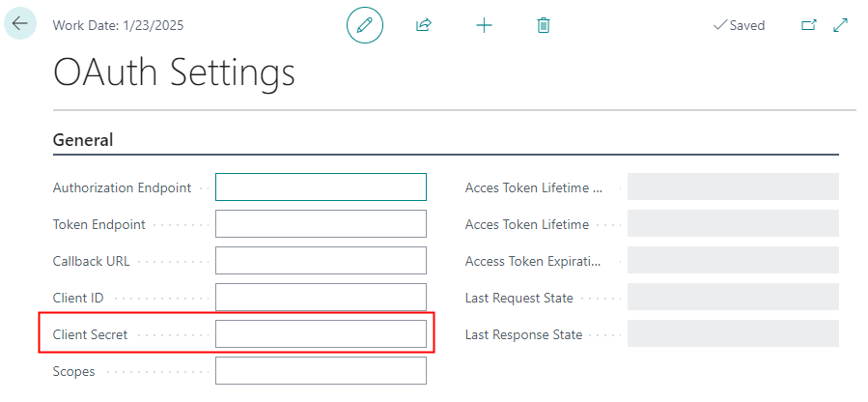Viewport: 868px width, 402px height.
Task: Focus the Client Secret input
Action: tap(321, 334)
